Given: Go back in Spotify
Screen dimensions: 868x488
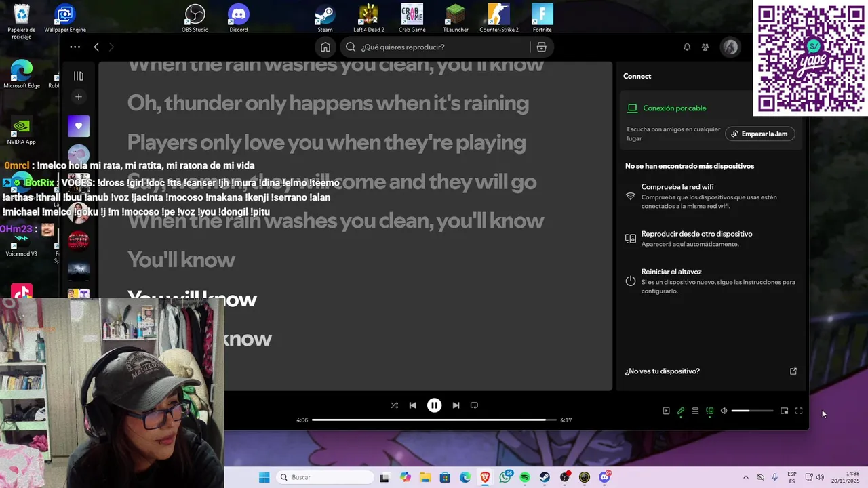Looking at the screenshot, I should coord(96,47).
